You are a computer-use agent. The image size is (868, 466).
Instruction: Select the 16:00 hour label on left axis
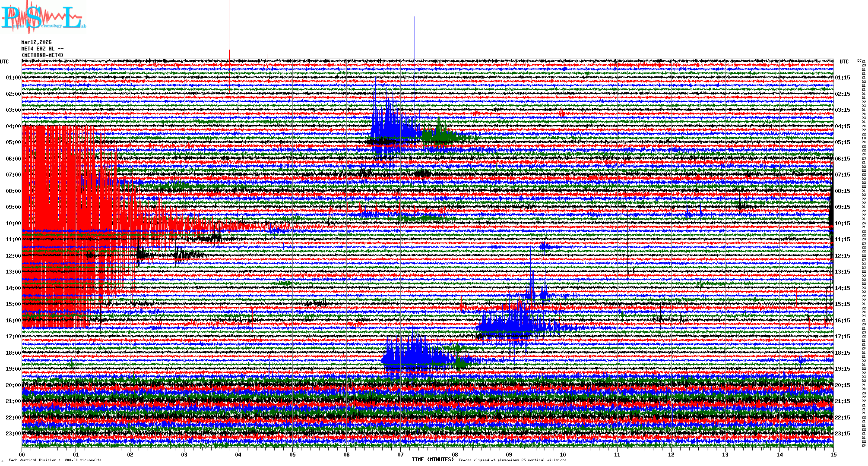13,321
